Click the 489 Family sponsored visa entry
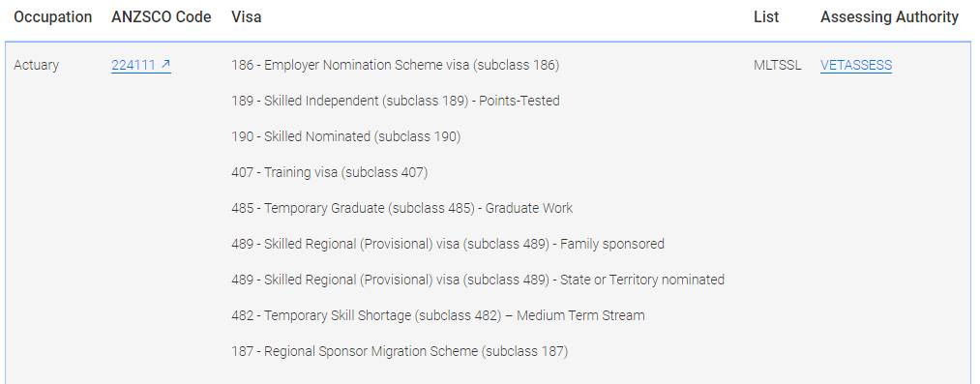Viewport: 980px width, 384px height. point(448,244)
